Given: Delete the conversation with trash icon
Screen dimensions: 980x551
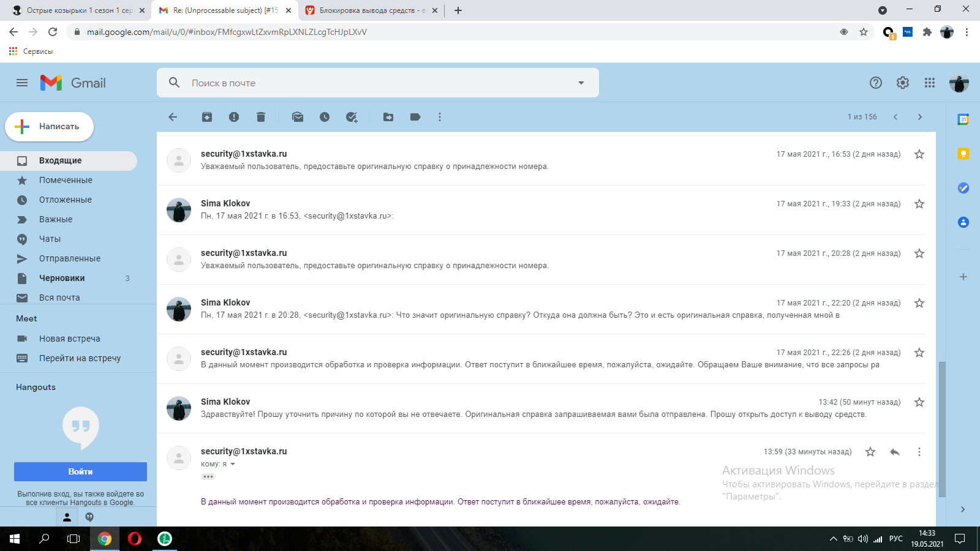Looking at the screenshot, I should coord(261,117).
